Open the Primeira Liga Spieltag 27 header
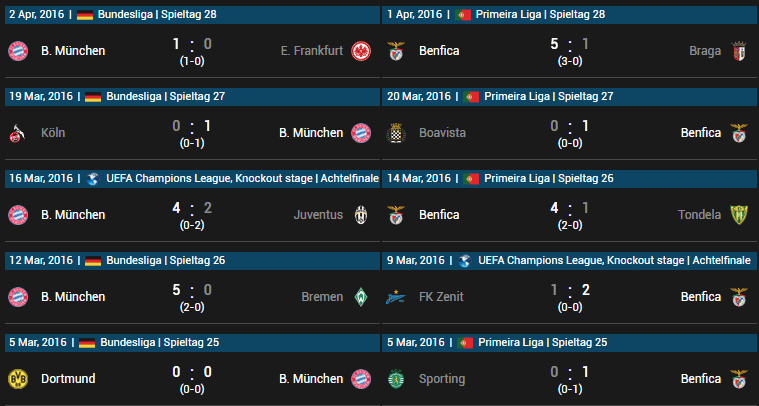 (570, 96)
